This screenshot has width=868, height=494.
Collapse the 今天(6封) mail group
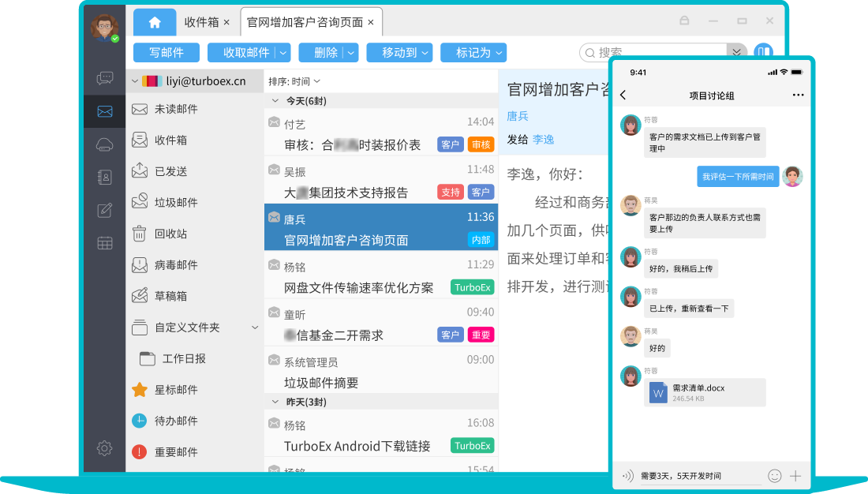pos(275,101)
